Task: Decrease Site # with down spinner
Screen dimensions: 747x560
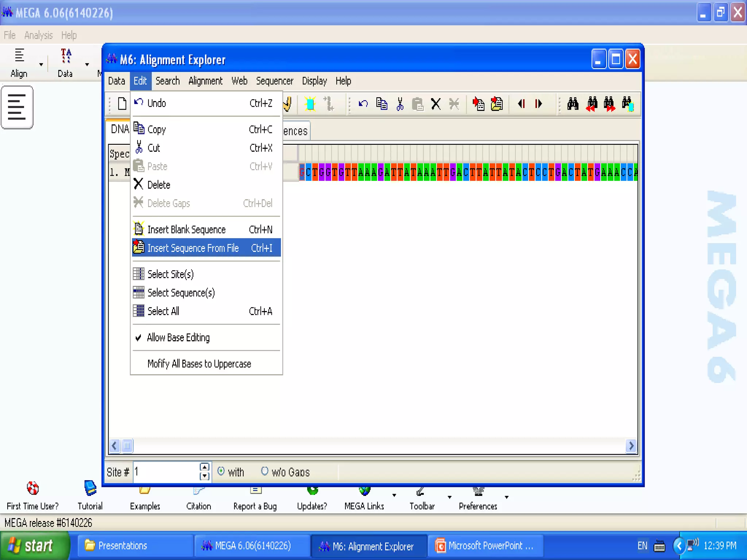Action: point(205,476)
